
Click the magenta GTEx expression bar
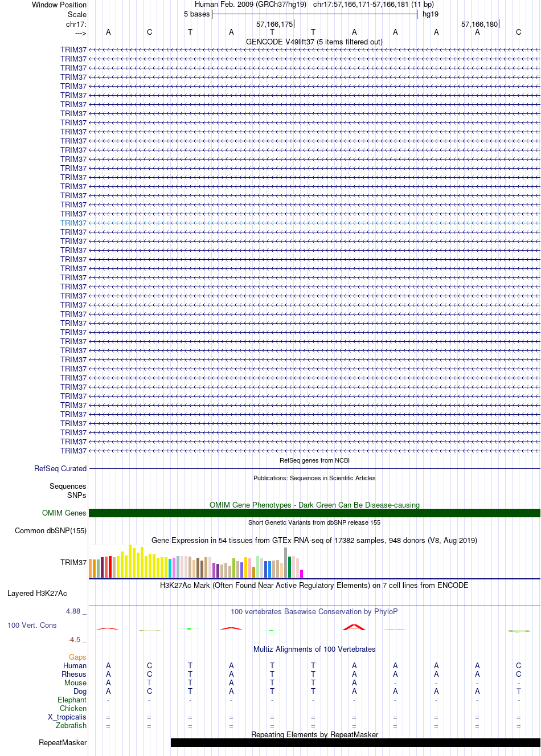(x=301, y=574)
